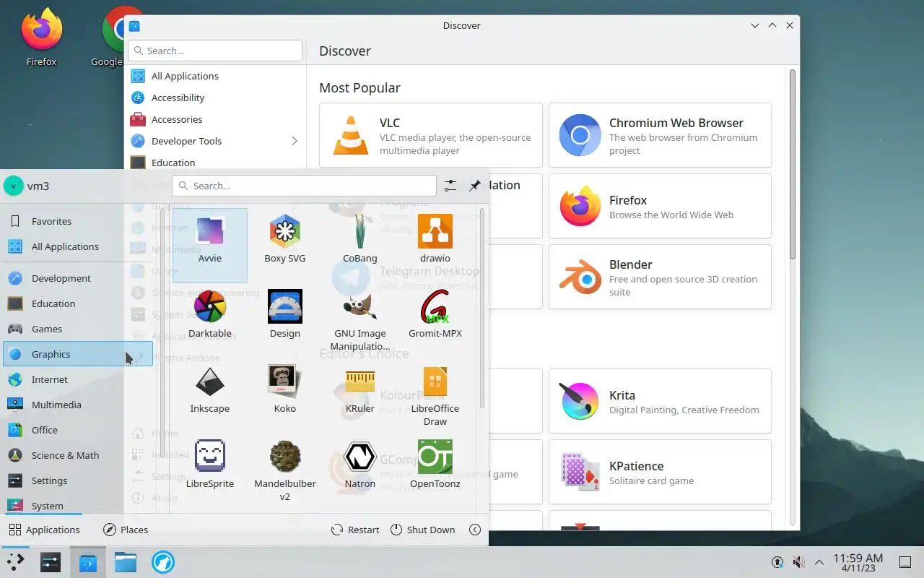Launch Darktable photo app

pyautogui.click(x=210, y=320)
